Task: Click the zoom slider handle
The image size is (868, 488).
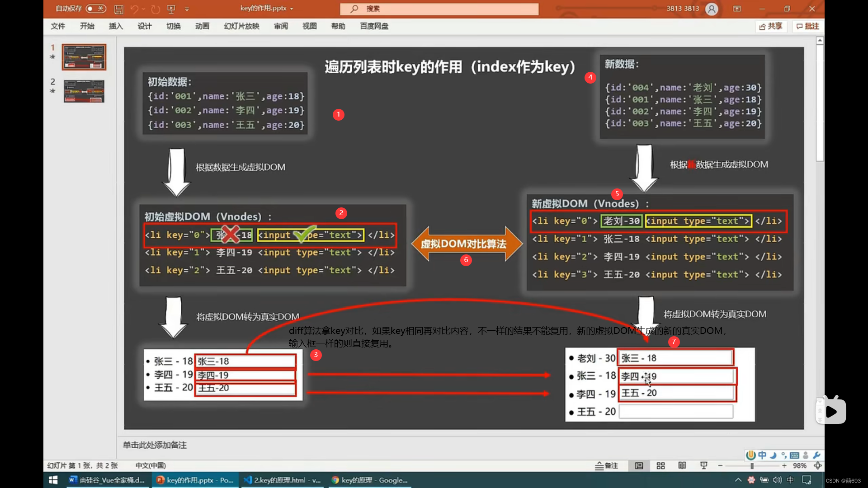Action: (752, 465)
